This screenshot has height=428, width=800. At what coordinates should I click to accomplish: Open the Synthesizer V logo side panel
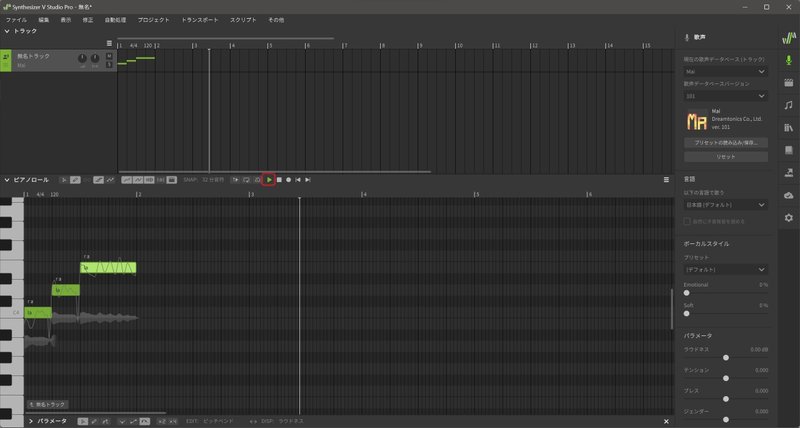[x=789, y=38]
